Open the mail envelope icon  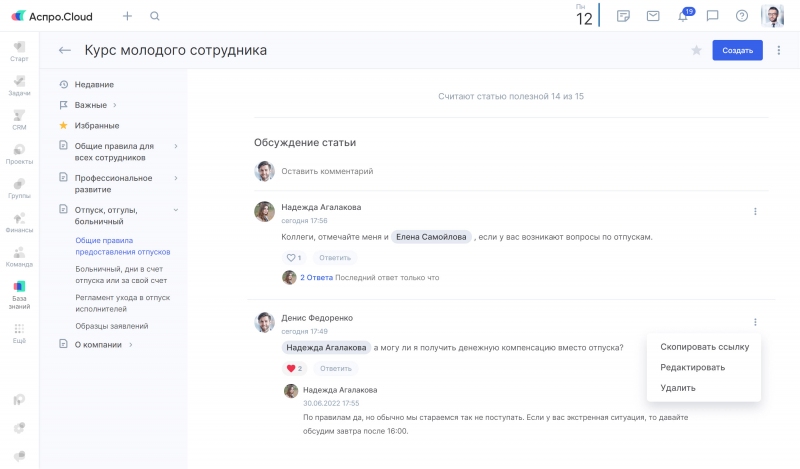[653, 16]
